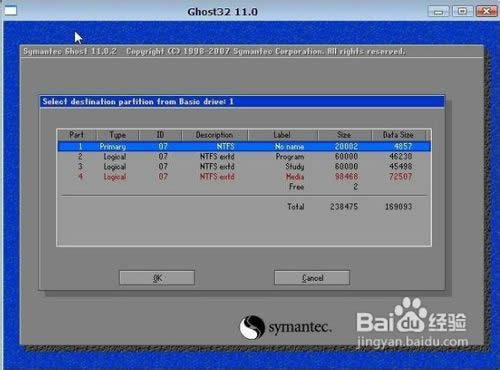Select partition 1 Primary NTFS row

coord(244,146)
